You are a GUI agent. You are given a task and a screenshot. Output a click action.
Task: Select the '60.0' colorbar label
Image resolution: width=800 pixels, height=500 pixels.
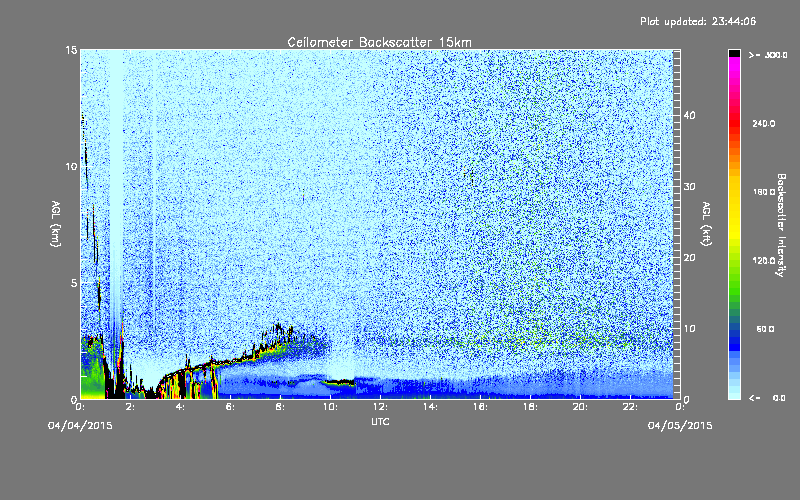pos(765,329)
